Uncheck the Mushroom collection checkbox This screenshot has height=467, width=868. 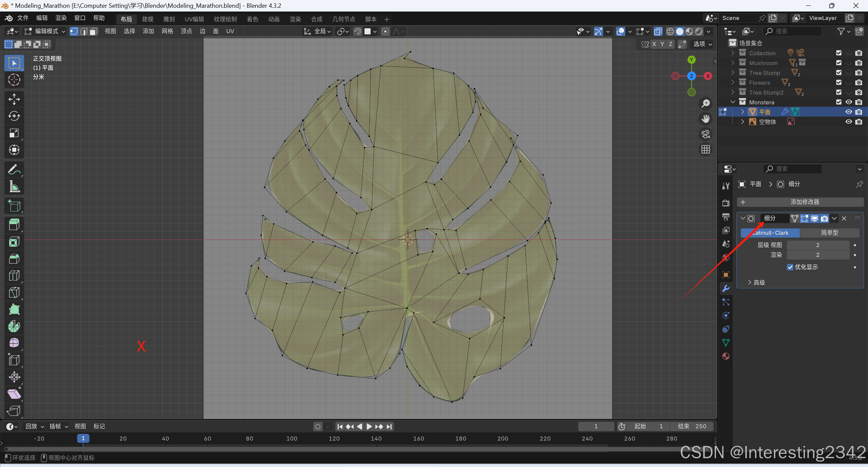click(838, 63)
